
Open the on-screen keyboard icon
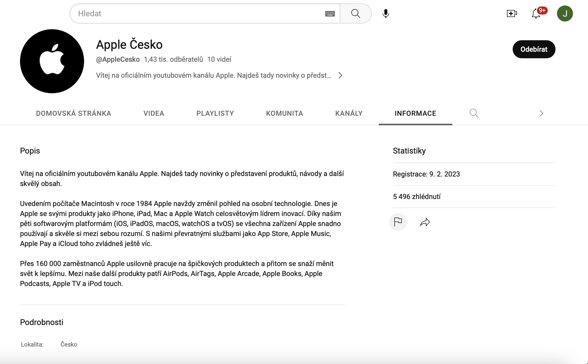point(330,14)
